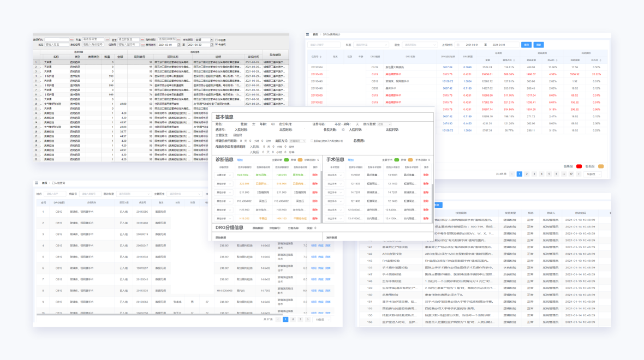Click the calendar icon in the 上报时间 range
Screen dimensions: 644x360
458,45
